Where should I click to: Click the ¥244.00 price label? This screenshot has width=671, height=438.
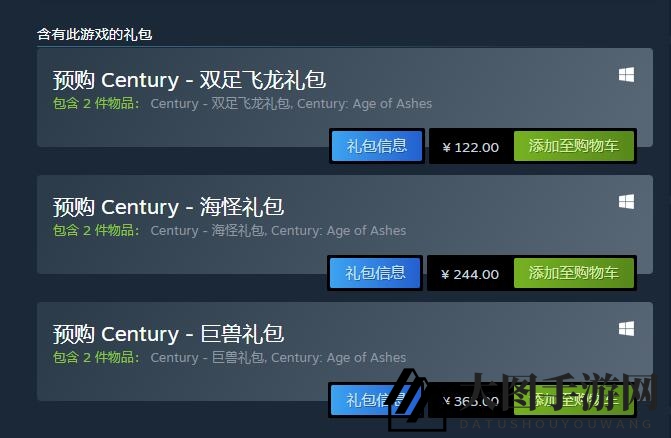470,274
